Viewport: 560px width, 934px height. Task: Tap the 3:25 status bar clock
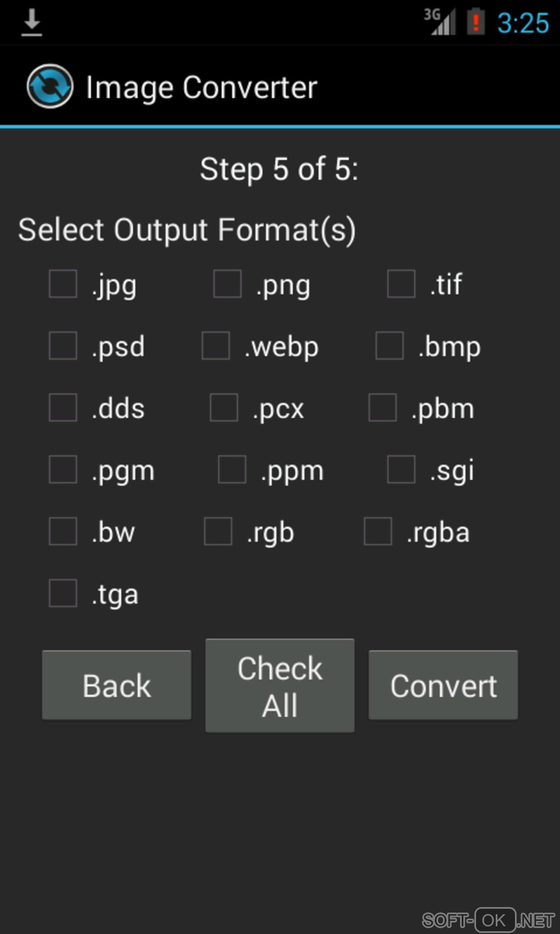tap(523, 23)
